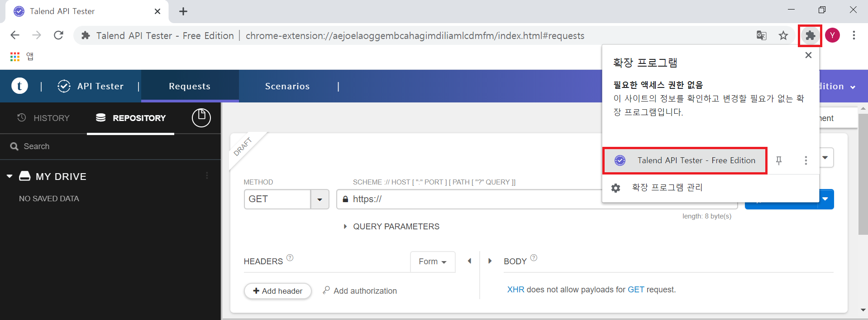
Task: Click Add authorization
Action: point(360,291)
